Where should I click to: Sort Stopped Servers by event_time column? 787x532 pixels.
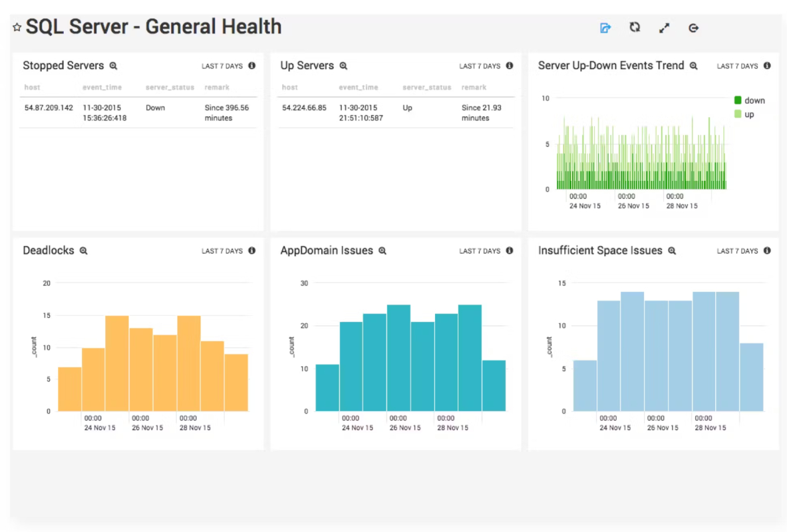(x=102, y=87)
